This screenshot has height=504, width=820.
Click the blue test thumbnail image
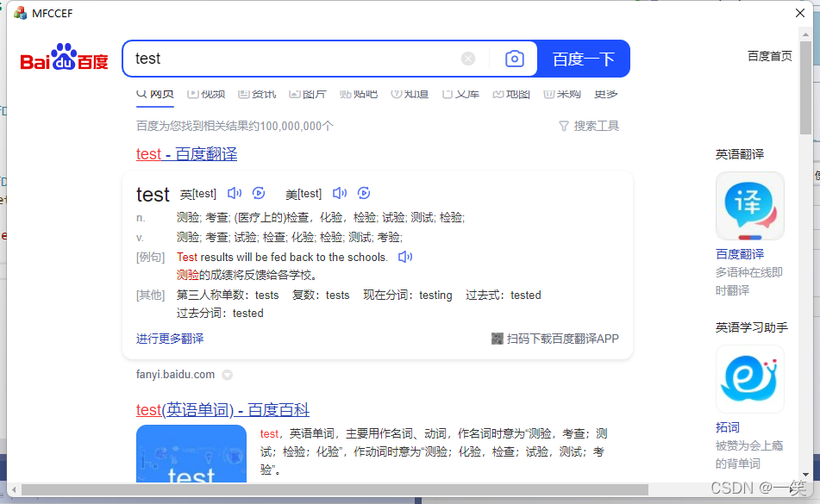pos(191,453)
